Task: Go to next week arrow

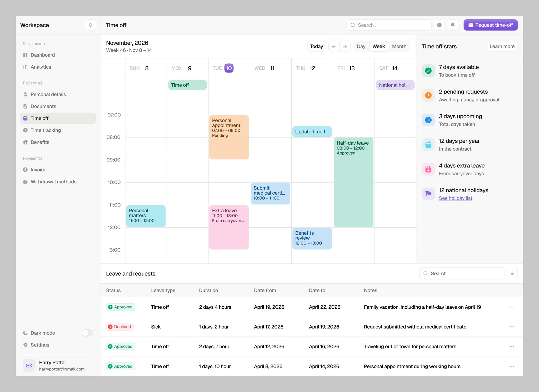Action: (x=345, y=46)
